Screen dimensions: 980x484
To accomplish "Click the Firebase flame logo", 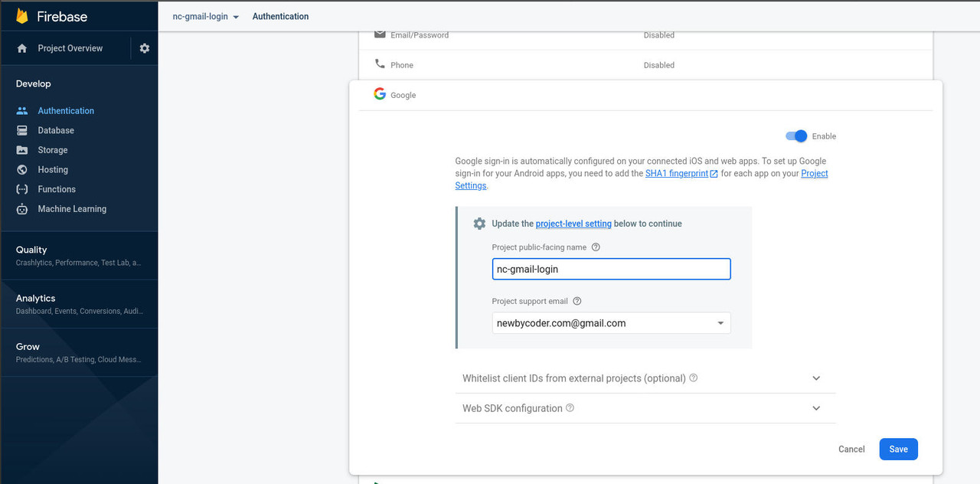I will [x=22, y=16].
